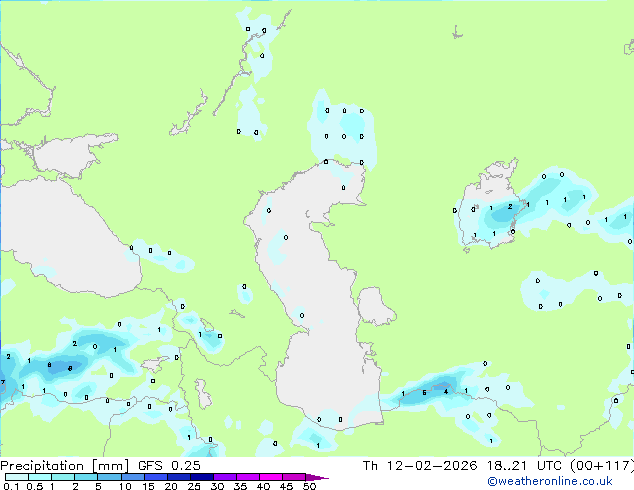Click the 1–2 mm legend color swatch
The height and width of the screenshot is (490, 634).
click(x=63, y=477)
